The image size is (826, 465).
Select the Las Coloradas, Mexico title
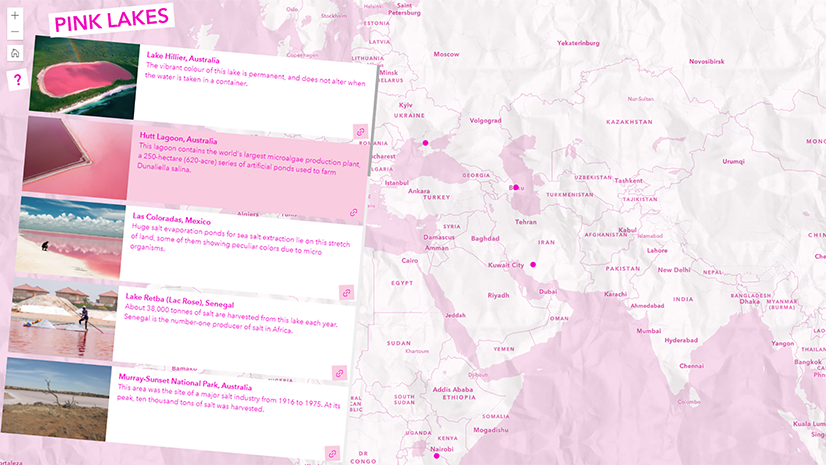click(x=171, y=219)
